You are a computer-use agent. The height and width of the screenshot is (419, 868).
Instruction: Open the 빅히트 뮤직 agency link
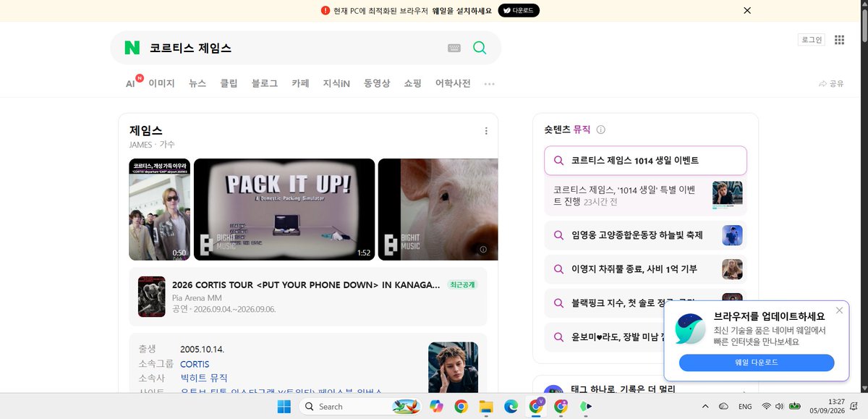click(x=204, y=378)
